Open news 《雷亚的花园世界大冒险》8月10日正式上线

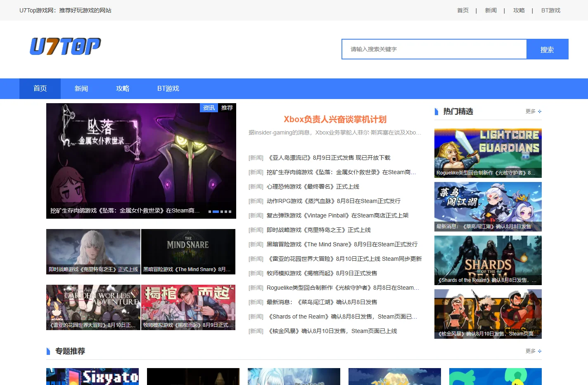click(344, 259)
